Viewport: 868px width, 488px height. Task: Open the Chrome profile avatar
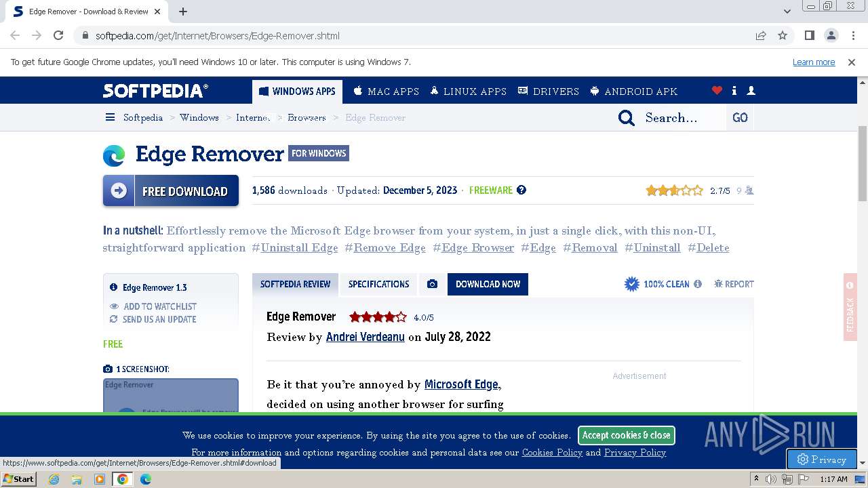click(x=831, y=35)
